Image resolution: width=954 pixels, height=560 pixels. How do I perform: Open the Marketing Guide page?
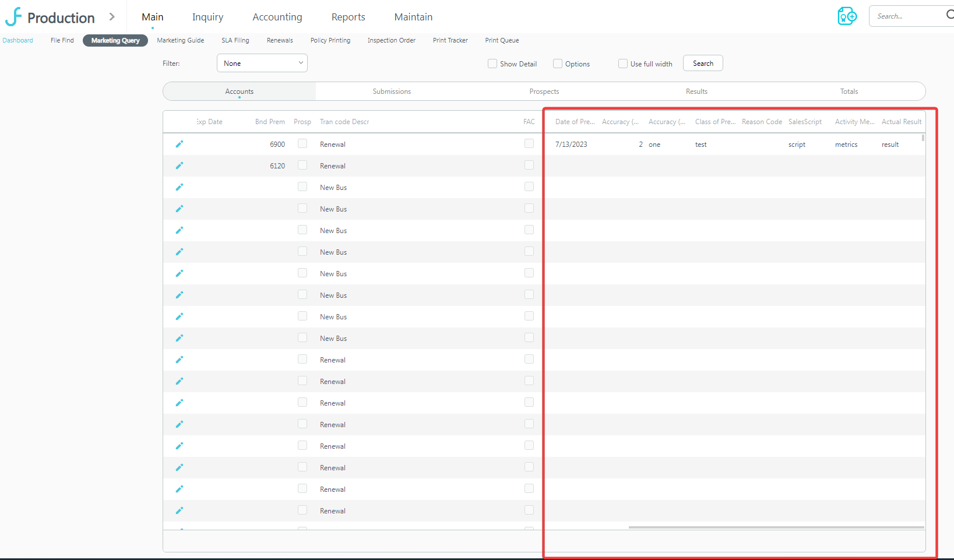click(181, 40)
